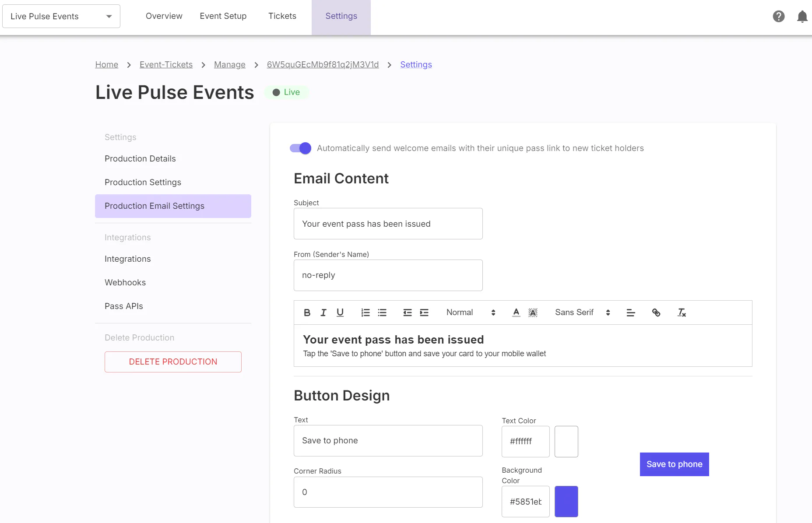Open the Live Pulse Events production dropdown
The height and width of the screenshot is (523, 812).
click(x=61, y=16)
